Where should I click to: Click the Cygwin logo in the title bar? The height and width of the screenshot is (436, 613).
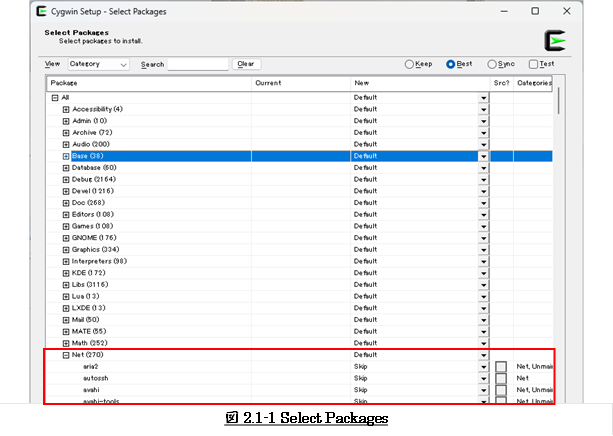(x=41, y=11)
